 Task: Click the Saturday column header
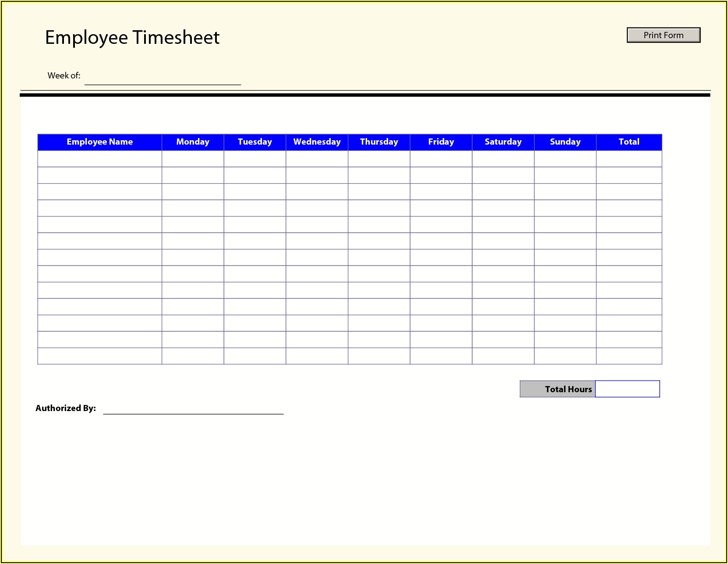(x=503, y=142)
